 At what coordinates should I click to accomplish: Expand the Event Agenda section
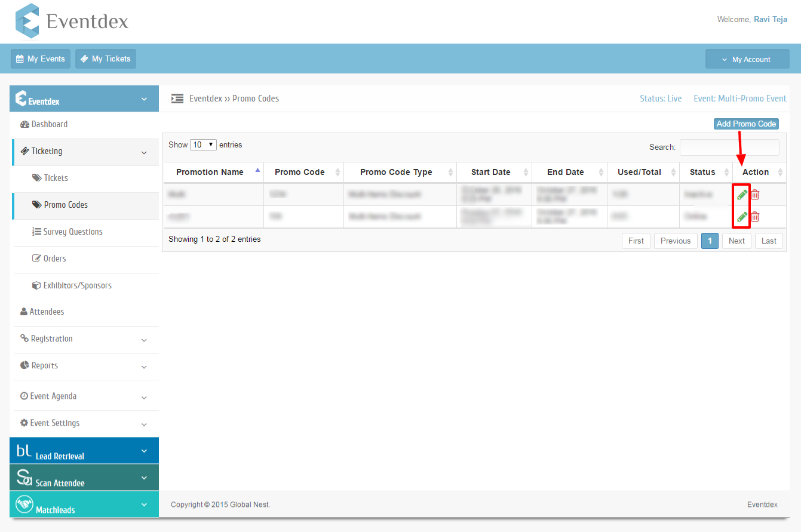[x=144, y=398]
